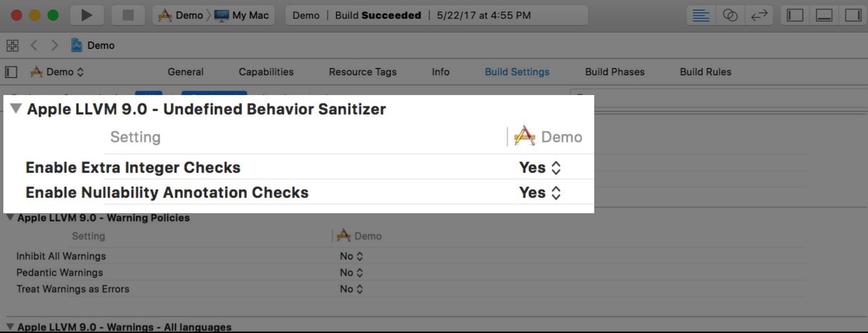Stop the running build
Screen dimensions: 868x333
(128, 15)
